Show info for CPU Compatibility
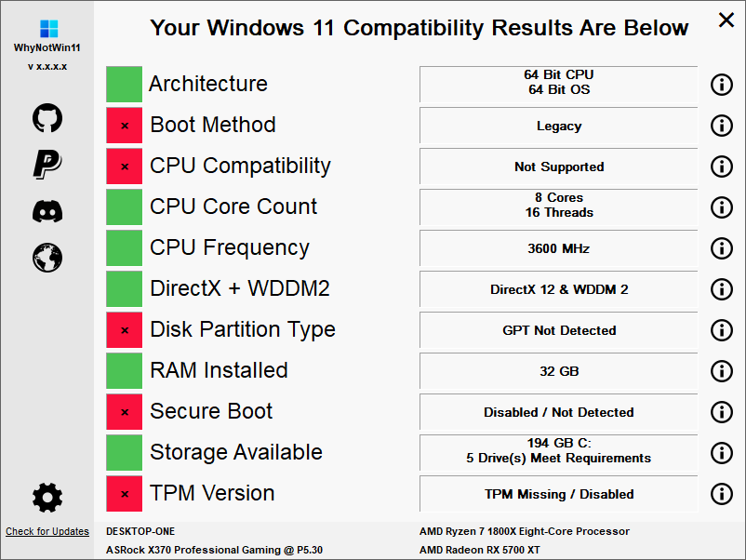Image resolution: width=746 pixels, height=560 pixels. pyautogui.click(x=722, y=167)
